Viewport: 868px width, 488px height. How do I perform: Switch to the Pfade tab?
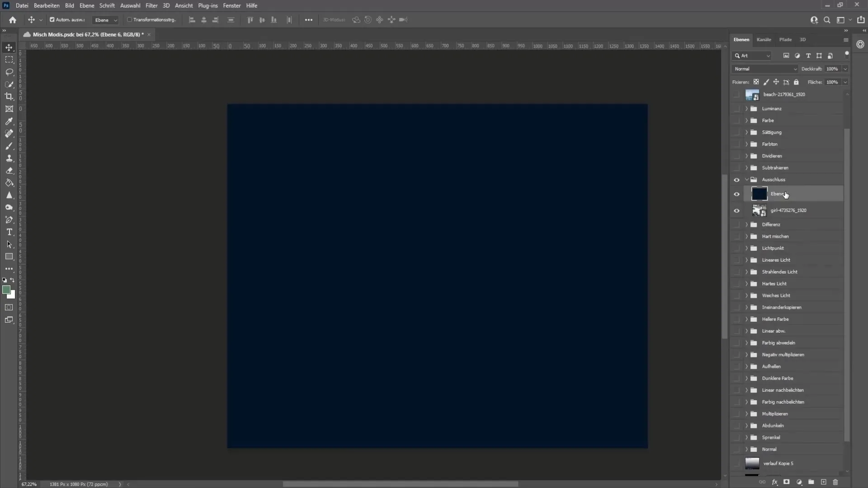click(x=785, y=39)
